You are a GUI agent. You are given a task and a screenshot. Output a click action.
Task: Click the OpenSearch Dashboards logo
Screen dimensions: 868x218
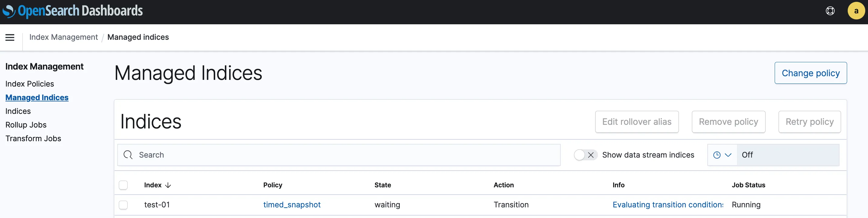(x=73, y=11)
